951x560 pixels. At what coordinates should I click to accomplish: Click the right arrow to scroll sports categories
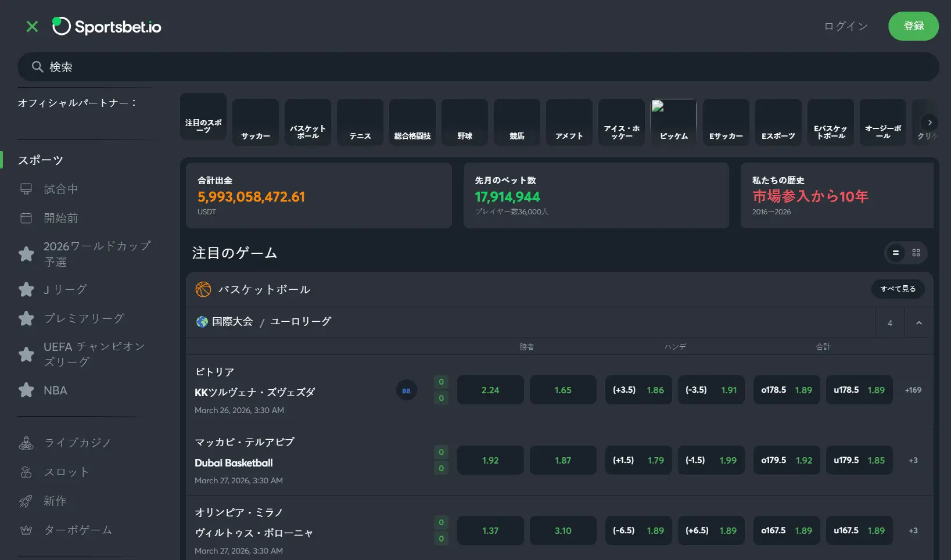click(x=930, y=123)
